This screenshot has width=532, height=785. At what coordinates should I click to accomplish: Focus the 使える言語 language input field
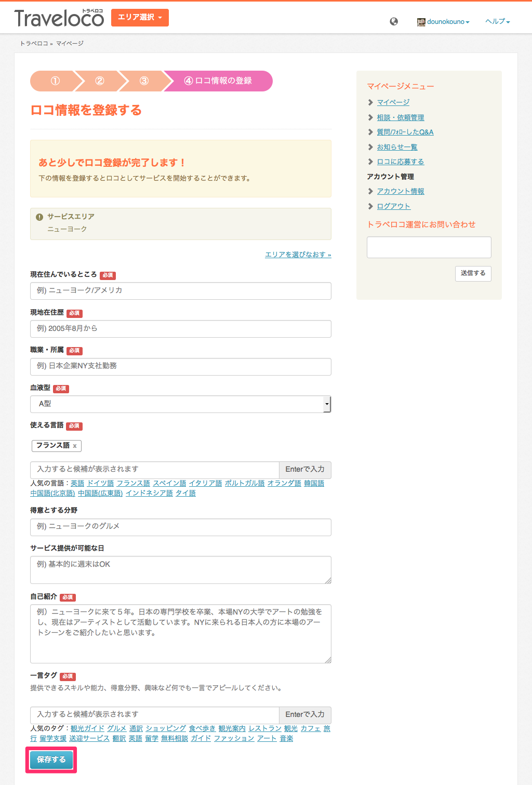[x=155, y=470]
